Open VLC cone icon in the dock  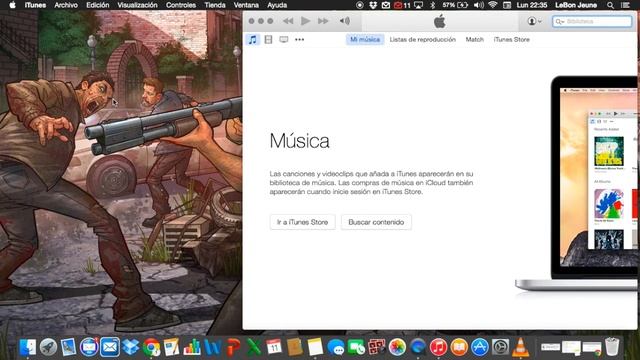pyautogui.click(x=520, y=347)
